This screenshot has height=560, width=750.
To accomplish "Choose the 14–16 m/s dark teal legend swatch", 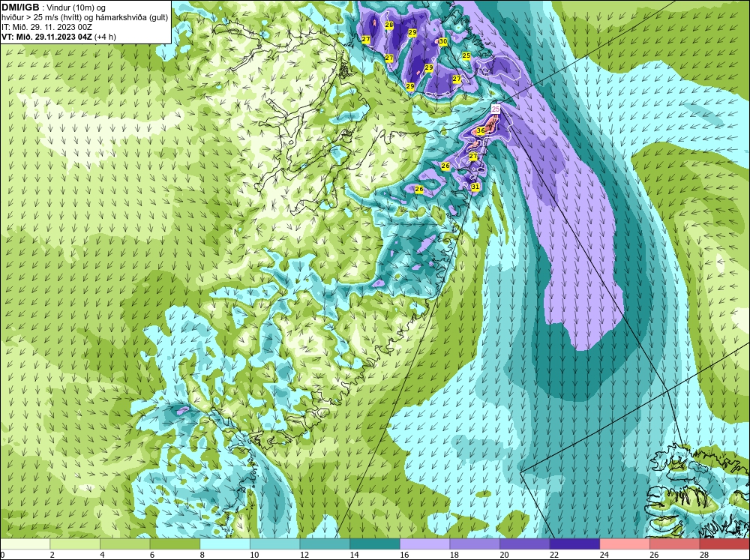I will pos(375,544).
